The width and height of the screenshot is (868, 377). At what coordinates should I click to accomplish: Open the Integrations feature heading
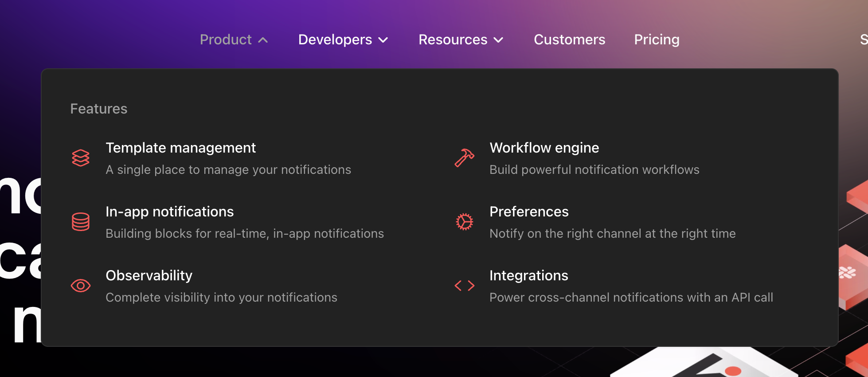528,275
